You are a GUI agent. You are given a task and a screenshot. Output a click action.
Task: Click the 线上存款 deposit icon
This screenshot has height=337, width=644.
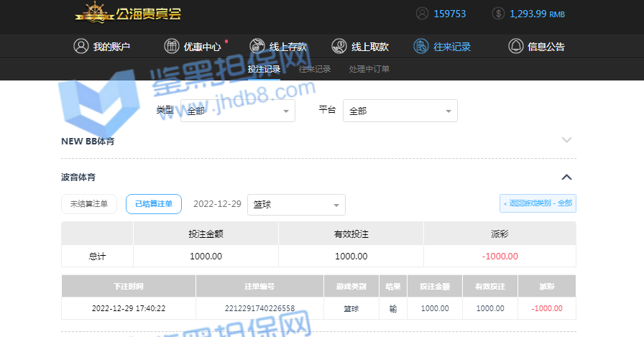tap(257, 47)
